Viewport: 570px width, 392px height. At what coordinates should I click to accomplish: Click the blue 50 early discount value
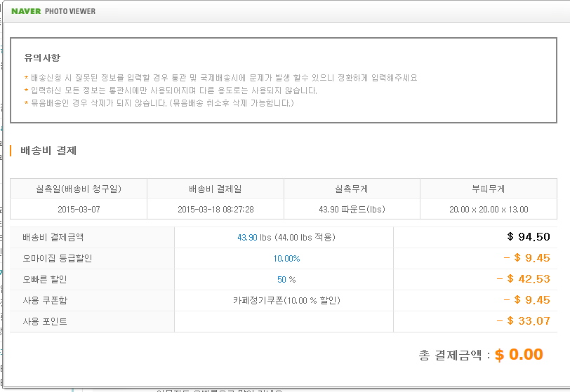(281, 280)
